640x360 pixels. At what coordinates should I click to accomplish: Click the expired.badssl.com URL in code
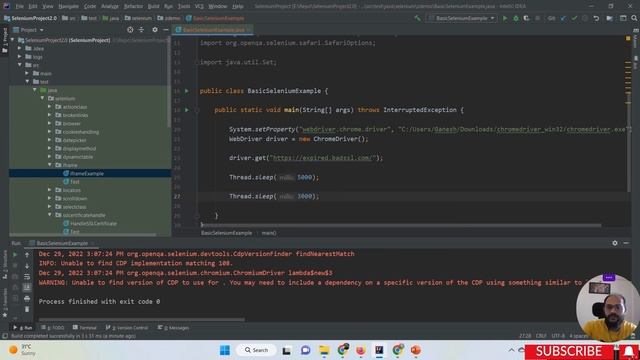323,158
